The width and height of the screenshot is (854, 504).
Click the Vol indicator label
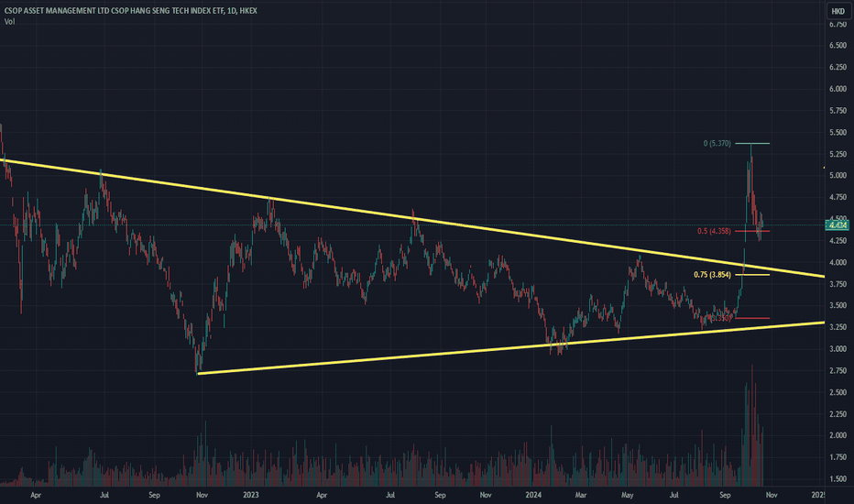pyautogui.click(x=10, y=21)
